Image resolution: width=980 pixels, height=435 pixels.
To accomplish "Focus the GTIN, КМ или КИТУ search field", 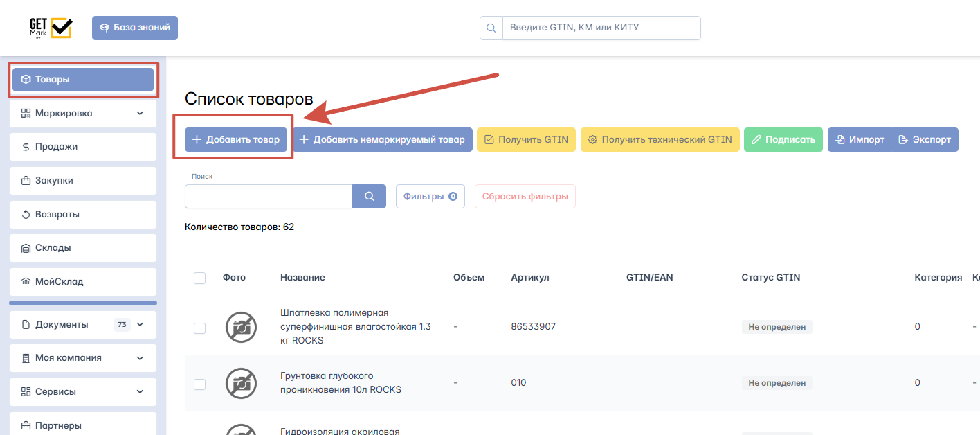I will pos(601,28).
